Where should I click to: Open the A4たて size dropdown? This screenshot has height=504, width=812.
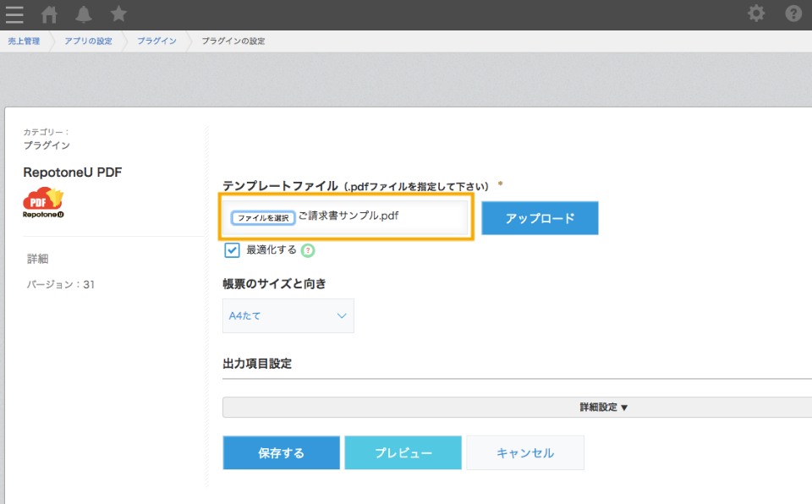[288, 315]
